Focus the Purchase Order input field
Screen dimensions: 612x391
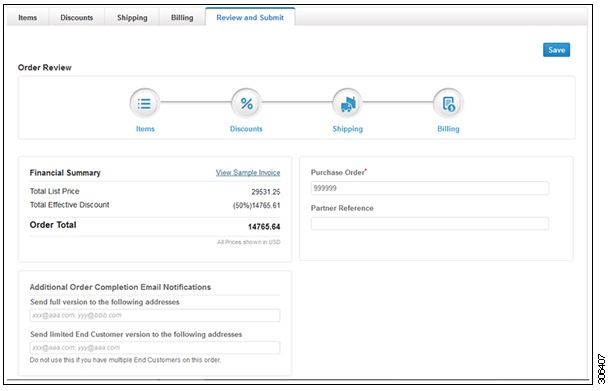[x=430, y=188]
